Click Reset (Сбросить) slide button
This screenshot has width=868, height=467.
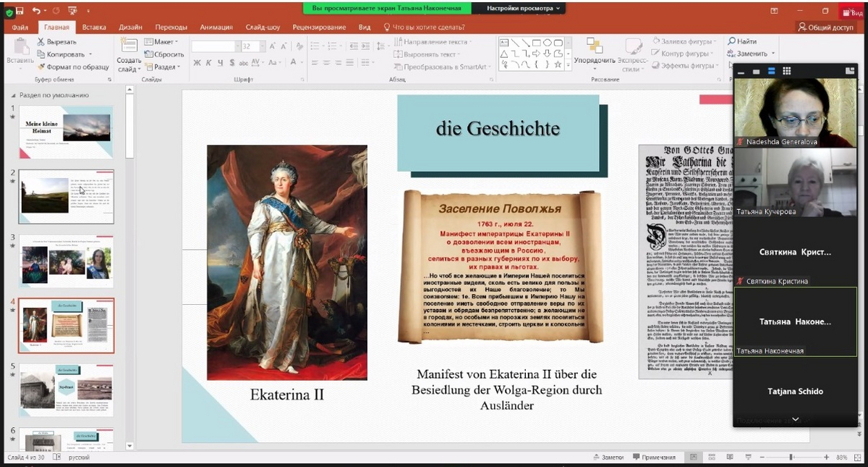[x=165, y=54]
